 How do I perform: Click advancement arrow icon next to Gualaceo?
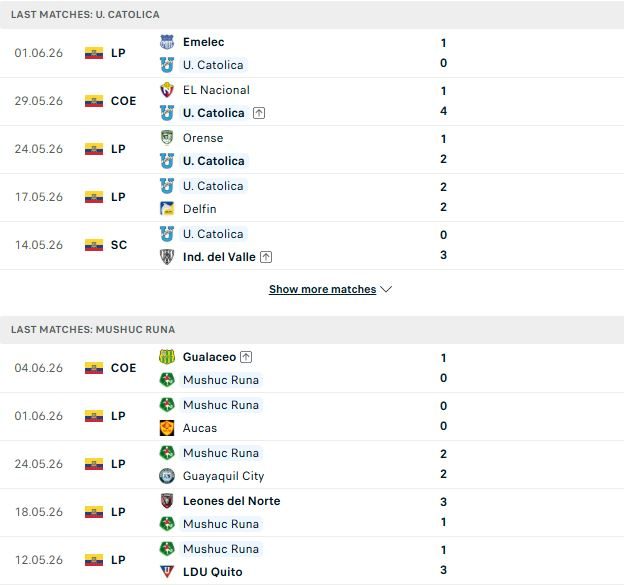[x=246, y=357]
